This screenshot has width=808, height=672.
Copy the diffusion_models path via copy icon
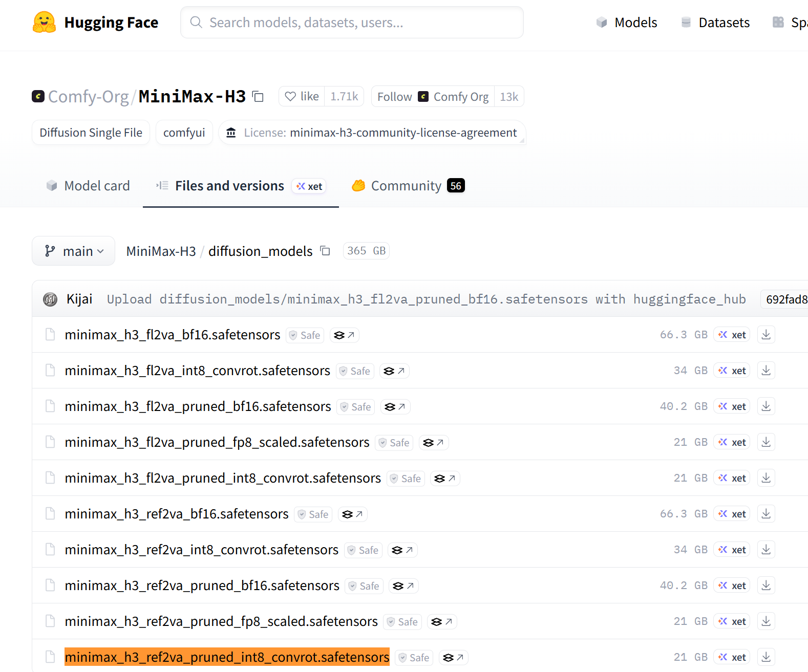[325, 251]
